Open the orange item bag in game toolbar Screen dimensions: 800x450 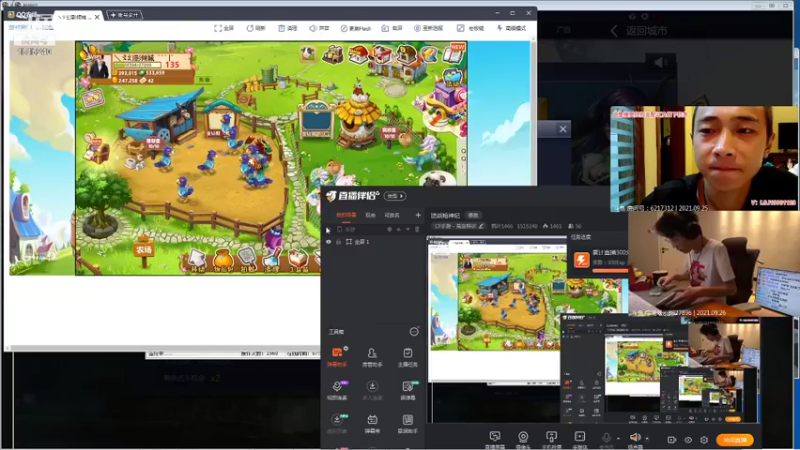click(222, 261)
